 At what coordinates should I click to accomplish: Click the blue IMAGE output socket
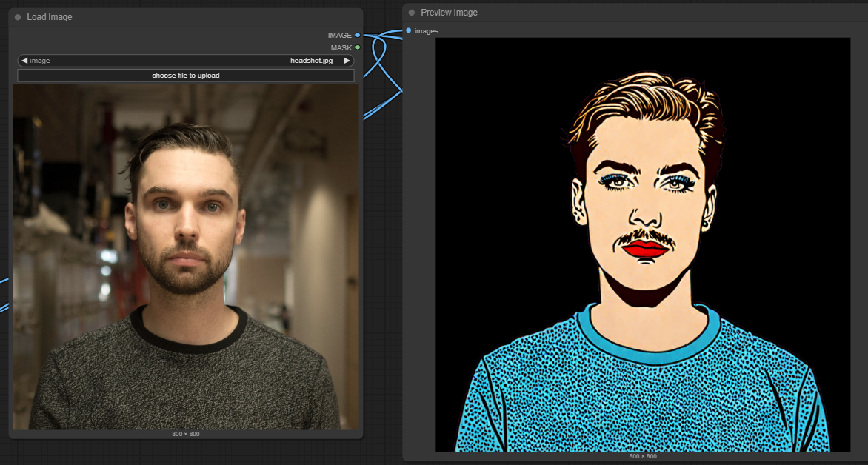pyautogui.click(x=358, y=35)
